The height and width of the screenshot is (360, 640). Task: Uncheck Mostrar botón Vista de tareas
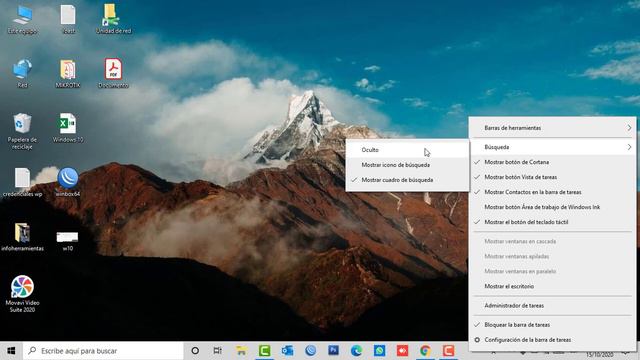(553, 177)
